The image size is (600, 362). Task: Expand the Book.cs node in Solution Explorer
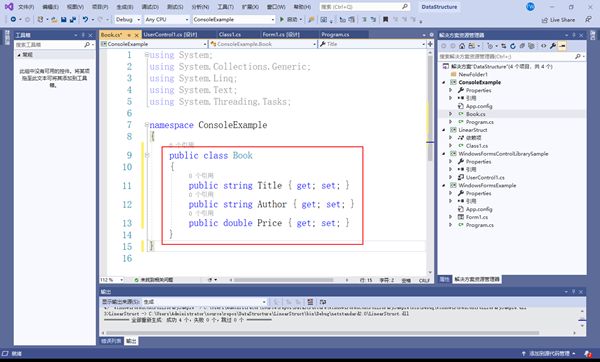tap(451, 114)
